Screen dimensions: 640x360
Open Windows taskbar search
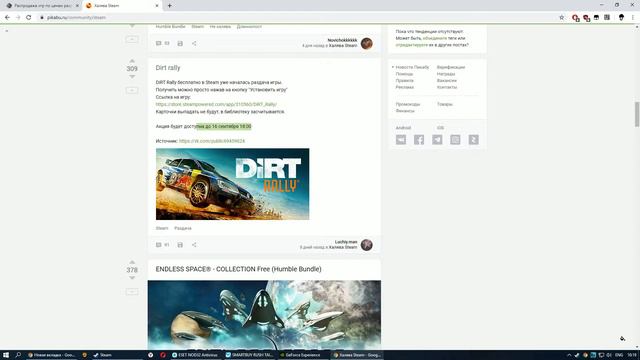coord(18,355)
